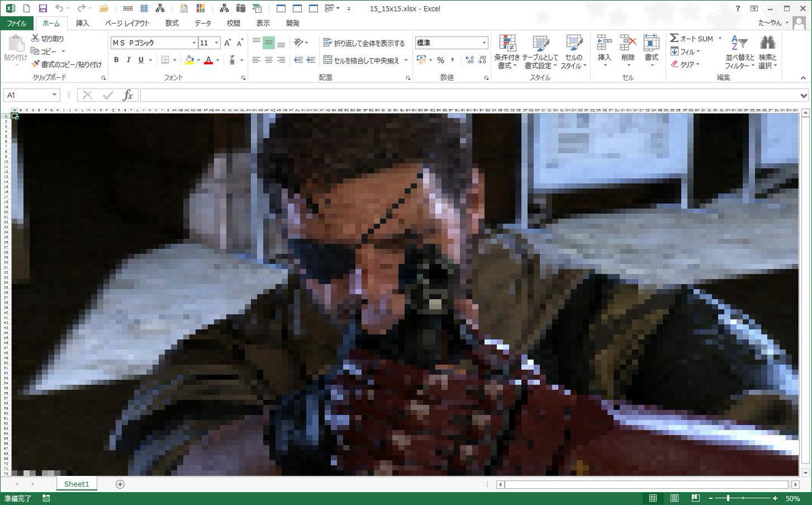This screenshot has height=505, width=812.
Task: Switch to the Insert (挿入) tab
Action: point(83,23)
